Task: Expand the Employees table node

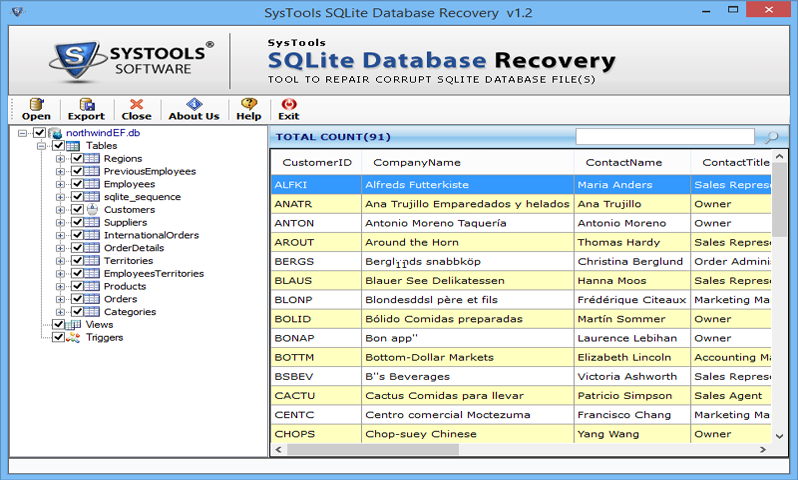Action: pyautogui.click(x=60, y=184)
